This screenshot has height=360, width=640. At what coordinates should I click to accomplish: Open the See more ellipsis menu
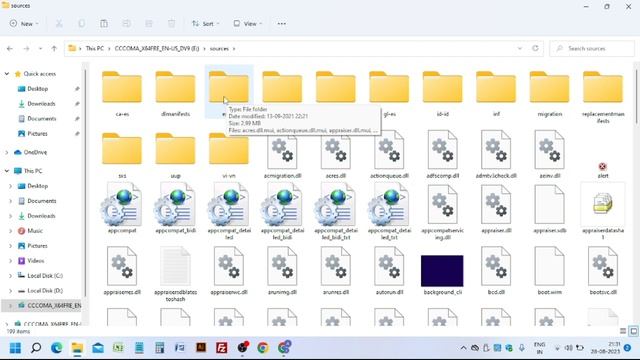[282, 24]
